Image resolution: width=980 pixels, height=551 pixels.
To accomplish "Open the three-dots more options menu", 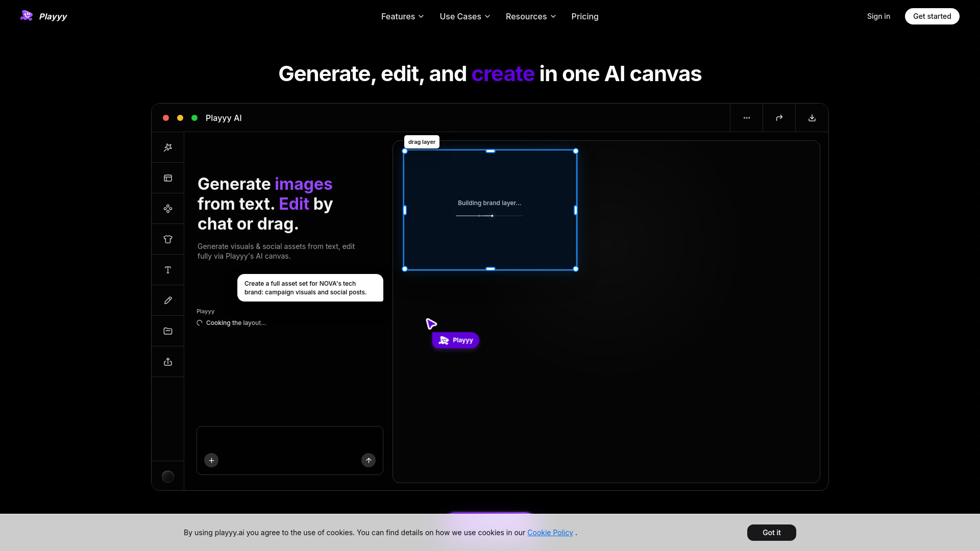I will (747, 118).
